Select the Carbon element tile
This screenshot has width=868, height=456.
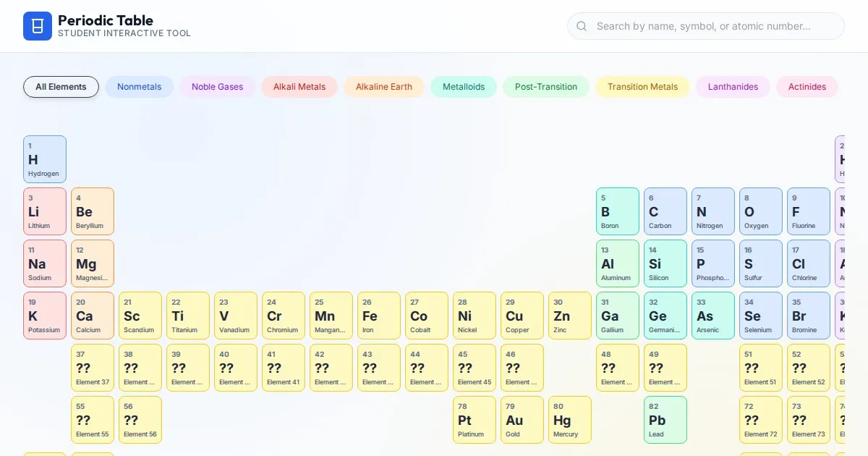click(665, 211)
